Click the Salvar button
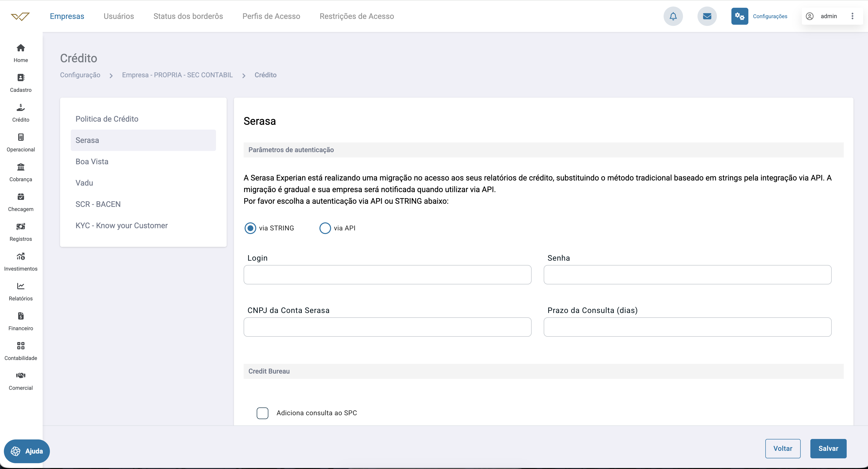The height and width of the screenshot is (469, 868). click(x=828, y=448)
